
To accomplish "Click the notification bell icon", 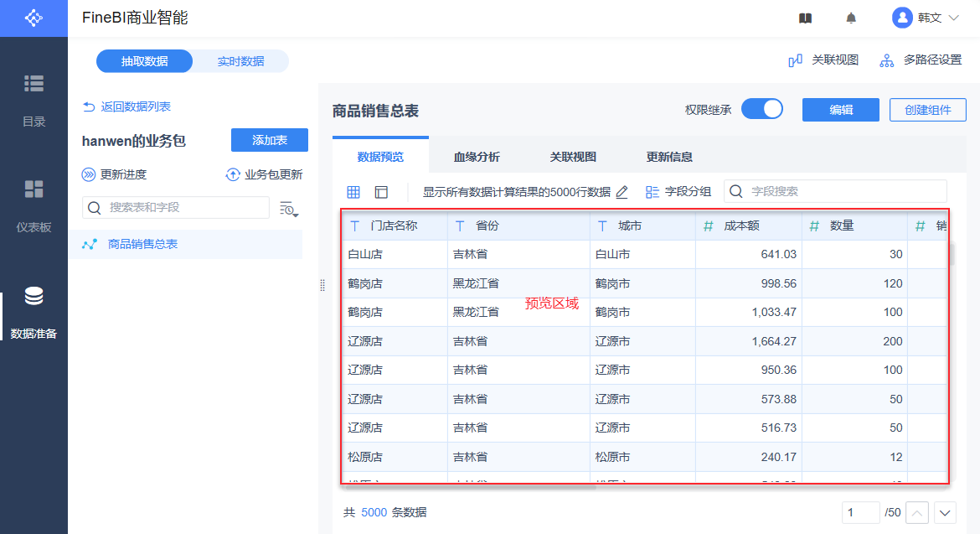I will [851, 18].
